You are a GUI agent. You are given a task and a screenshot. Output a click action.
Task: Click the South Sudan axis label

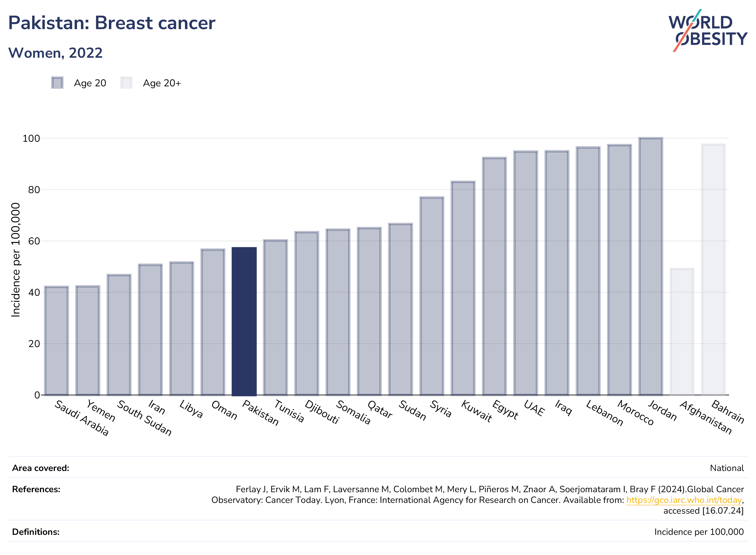(x=144, y=418)
